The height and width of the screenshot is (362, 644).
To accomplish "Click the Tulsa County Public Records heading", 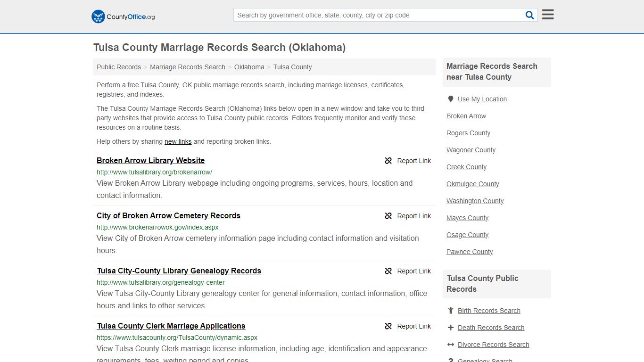I will point(482,284).
